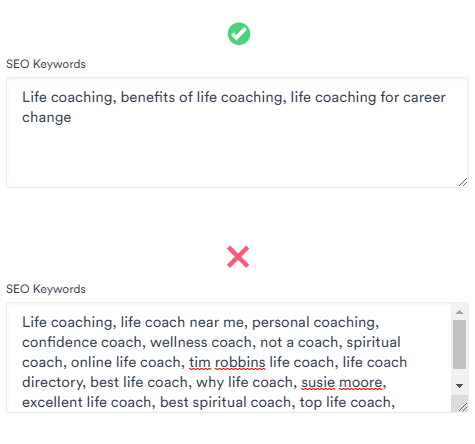The width and height of the screenshot is (475, 444).
Task: Click the misspelled word "tim"
Action: pos(200,362)
